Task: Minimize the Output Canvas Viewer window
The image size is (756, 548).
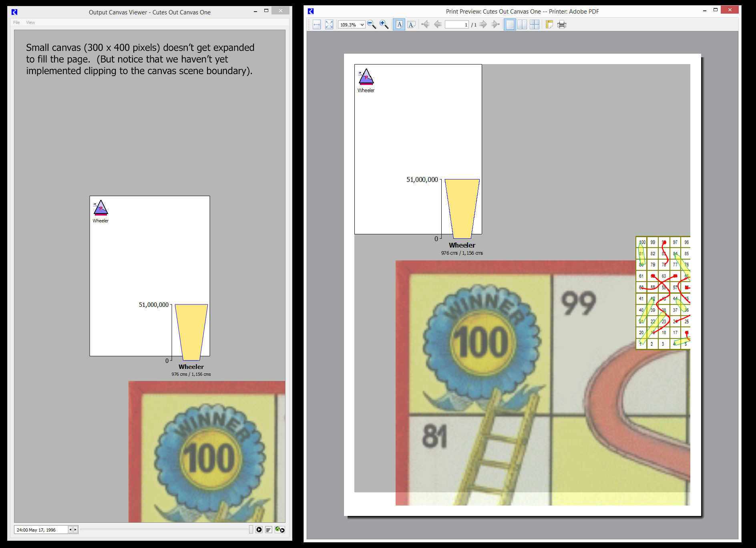Action: coord(255,11)
